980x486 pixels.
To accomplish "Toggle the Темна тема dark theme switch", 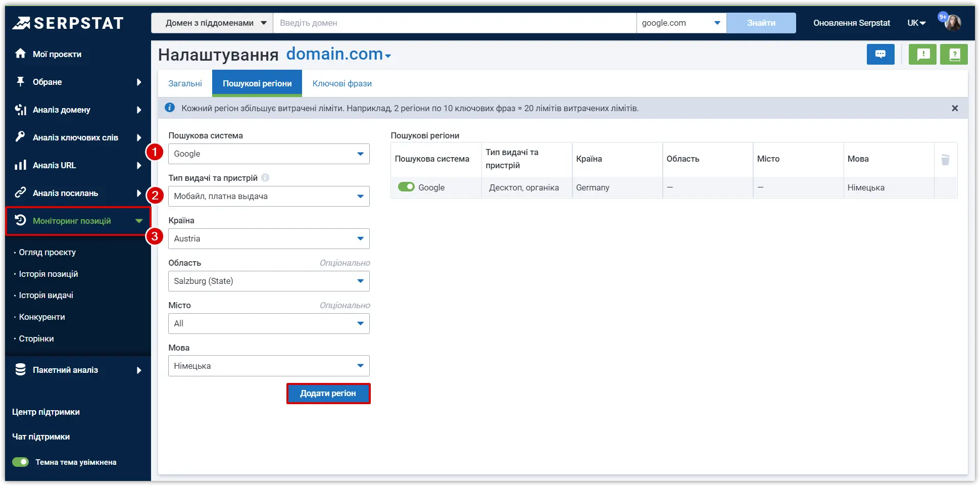I will point(21,462).
